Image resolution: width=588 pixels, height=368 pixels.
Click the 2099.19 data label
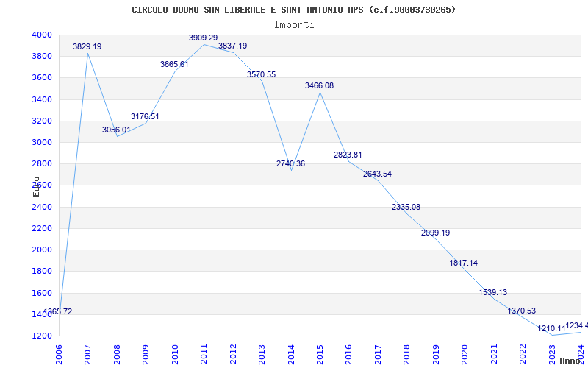[435, 233]
